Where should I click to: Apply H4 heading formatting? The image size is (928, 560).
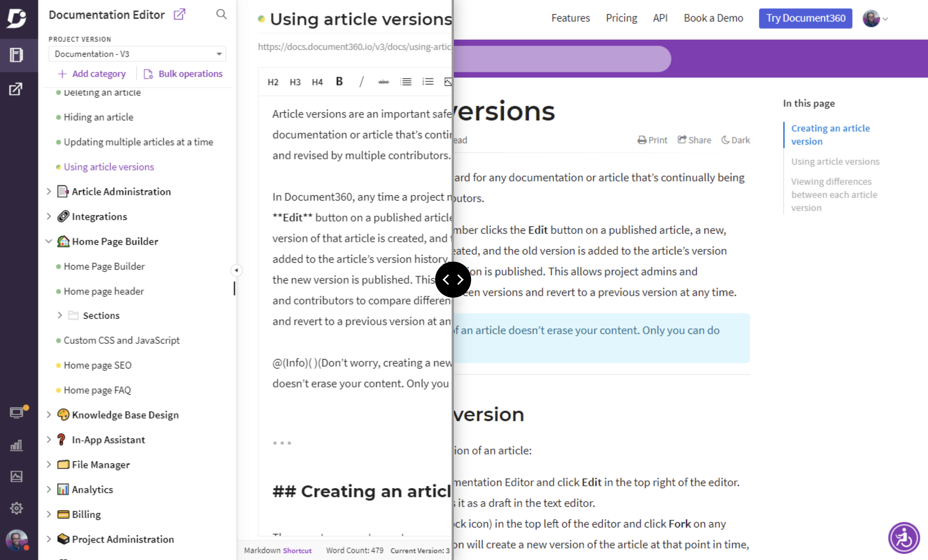point(317,82)
